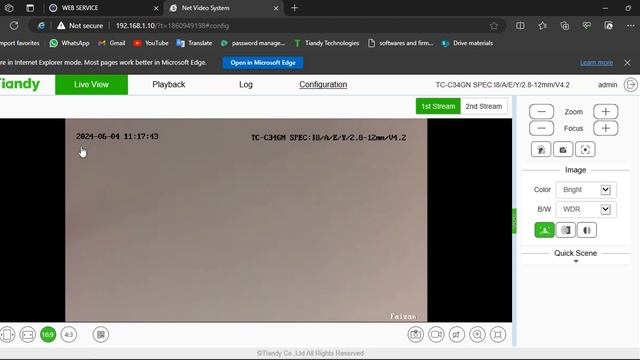The height and width of the screenshot is (360, 640).
Task: Open the password manager bookmark
Action: click(252, 43)
